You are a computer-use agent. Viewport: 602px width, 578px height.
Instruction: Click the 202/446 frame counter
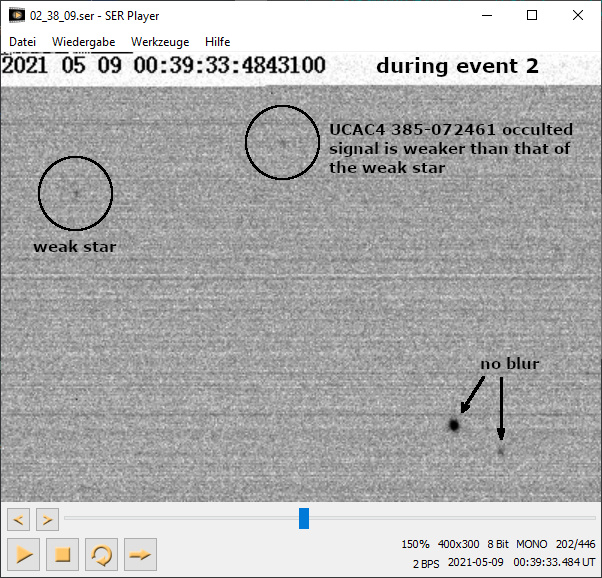click(575, 544)
